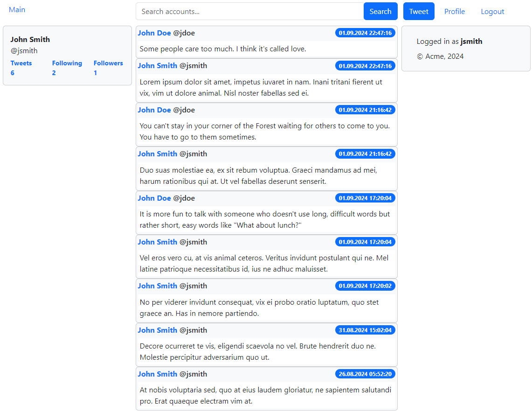Open the Main navigation link
This screenshot has width=532, height=412.
pos(17,10)
